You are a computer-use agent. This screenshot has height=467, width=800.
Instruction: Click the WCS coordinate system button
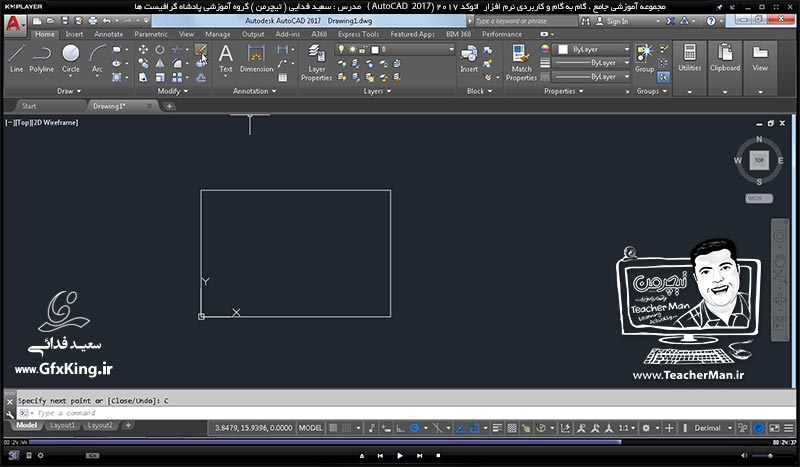(x=759, y=198)
